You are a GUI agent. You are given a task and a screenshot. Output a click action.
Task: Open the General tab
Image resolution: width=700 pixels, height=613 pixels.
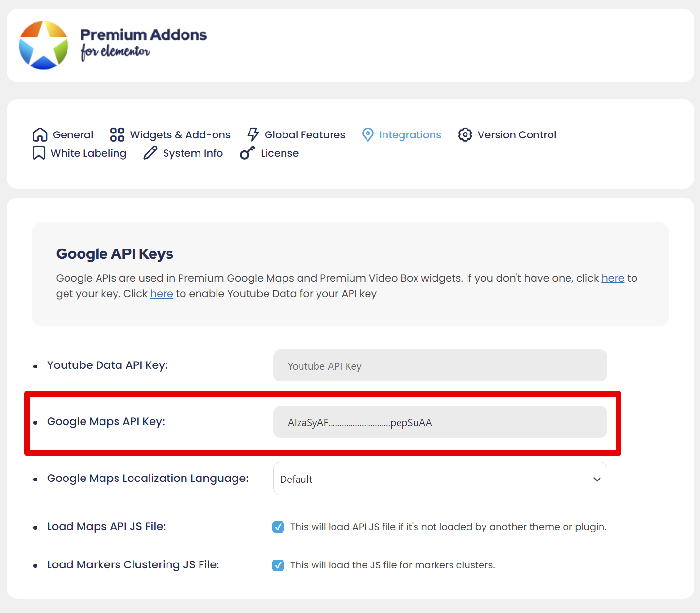pyautogui.click(x=63, y=134)
